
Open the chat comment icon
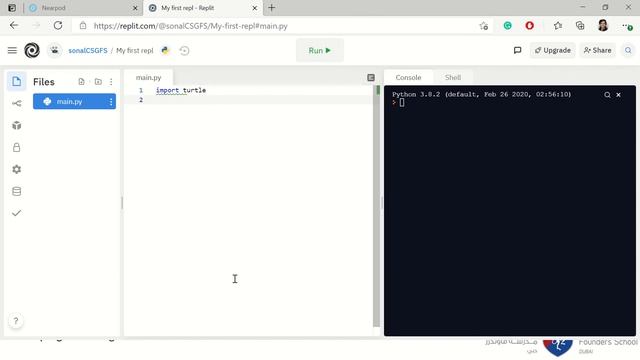pyautogui.click(x=517, y=50)
